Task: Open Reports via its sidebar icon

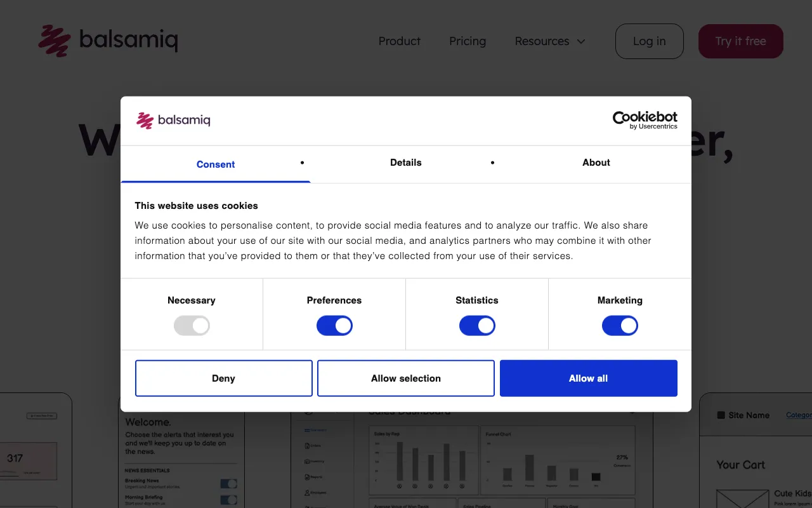Action: (307, 477)
